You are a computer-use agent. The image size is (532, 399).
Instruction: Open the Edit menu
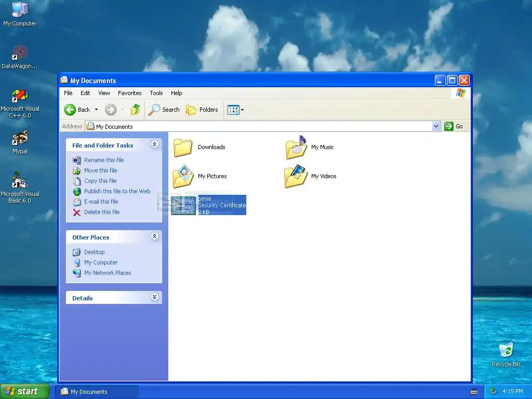click(x=85, y=93)
